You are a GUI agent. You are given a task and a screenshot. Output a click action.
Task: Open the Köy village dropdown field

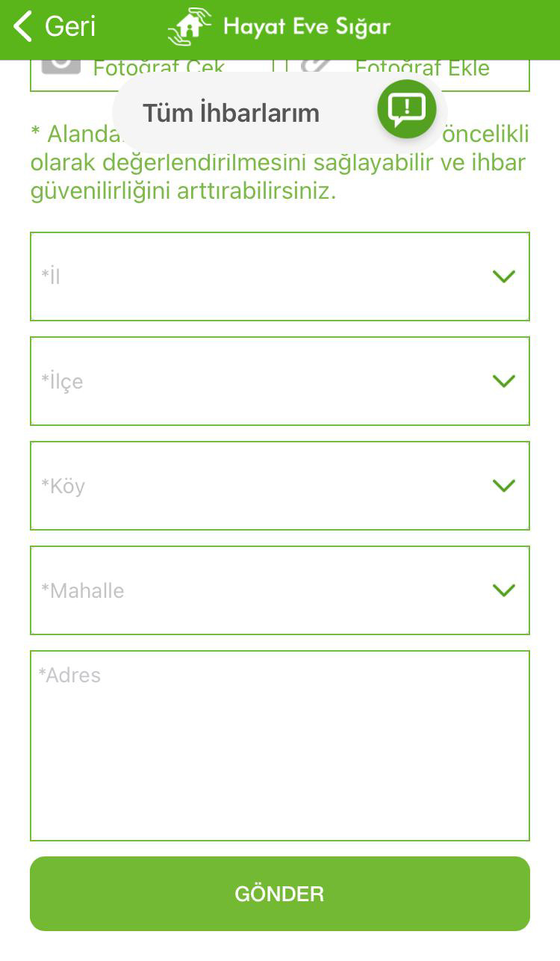point(254,486)
